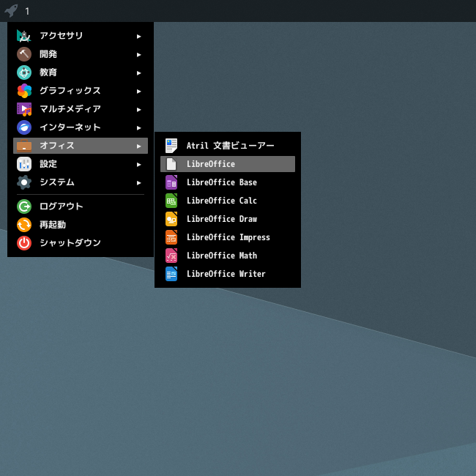Select the オフィス menu label
This screenshot has width=476, height=476.
57,146
